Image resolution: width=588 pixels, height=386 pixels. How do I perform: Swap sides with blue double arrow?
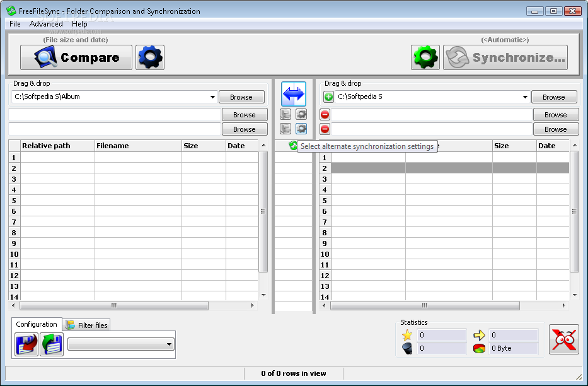point(294,94)
